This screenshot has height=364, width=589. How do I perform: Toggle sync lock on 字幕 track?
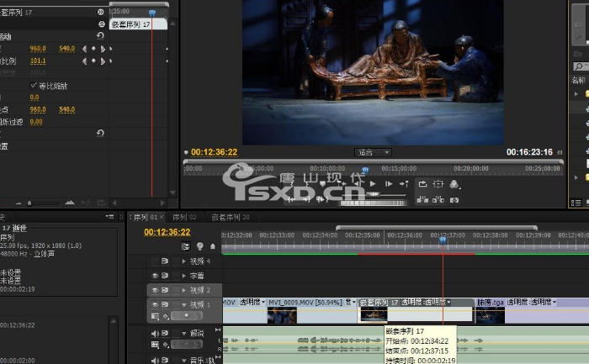[165, 276]
